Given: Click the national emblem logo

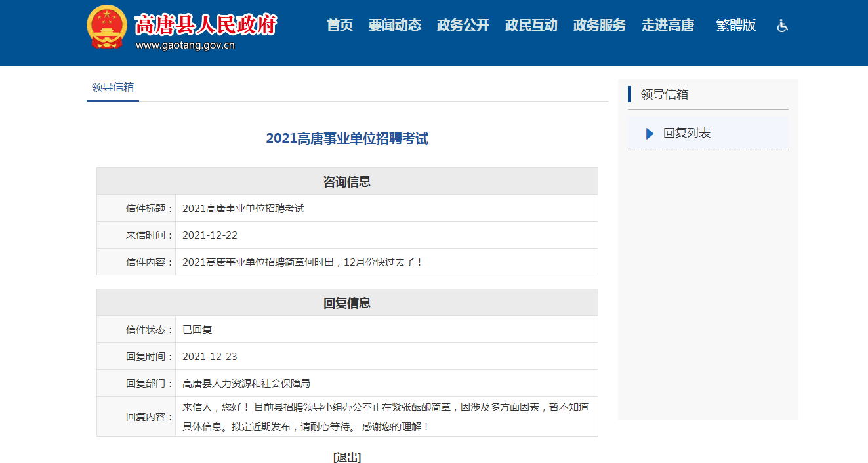Looking at the screenshot, I should [x=107, y=27].
